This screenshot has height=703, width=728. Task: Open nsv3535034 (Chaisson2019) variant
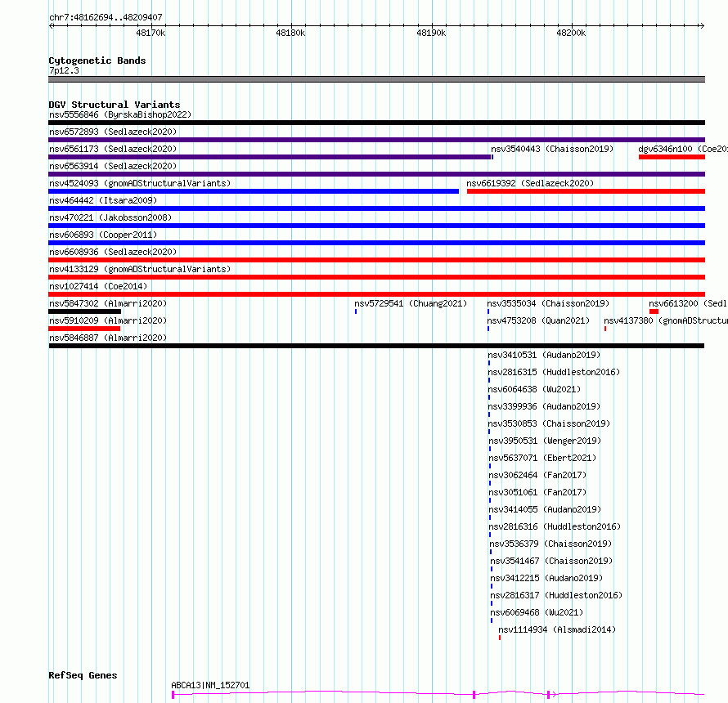click(x=548, y=303)
